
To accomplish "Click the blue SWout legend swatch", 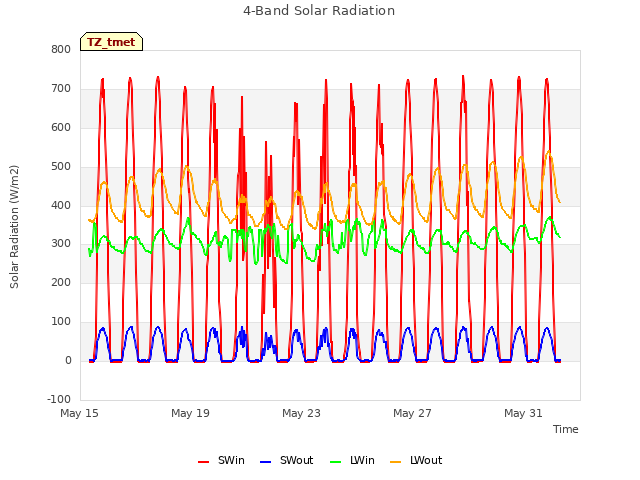I will coord(265,462).
